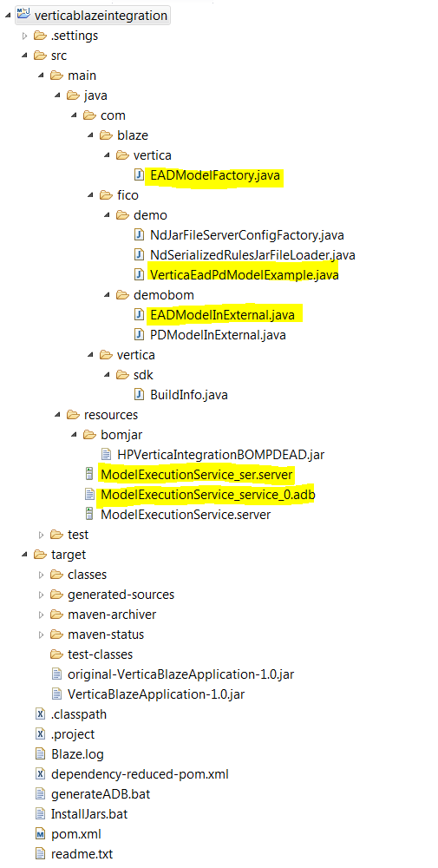Click the Maven icon next to pom.xml
438x868 pixels.
[x=40, y=833]
